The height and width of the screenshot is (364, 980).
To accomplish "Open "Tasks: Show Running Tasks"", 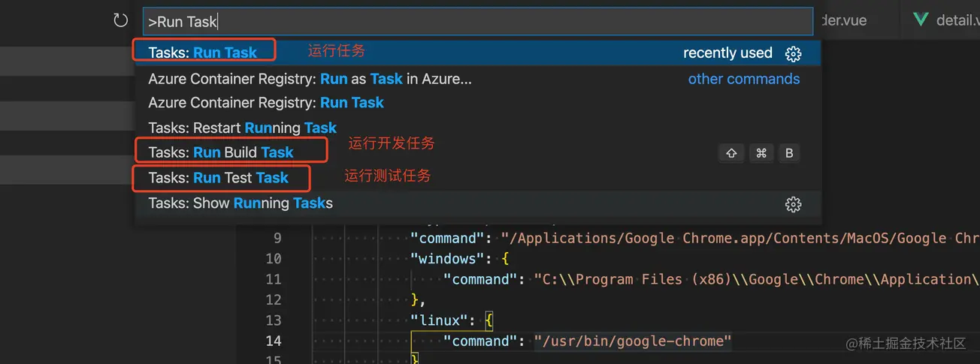I will point(240,203).
